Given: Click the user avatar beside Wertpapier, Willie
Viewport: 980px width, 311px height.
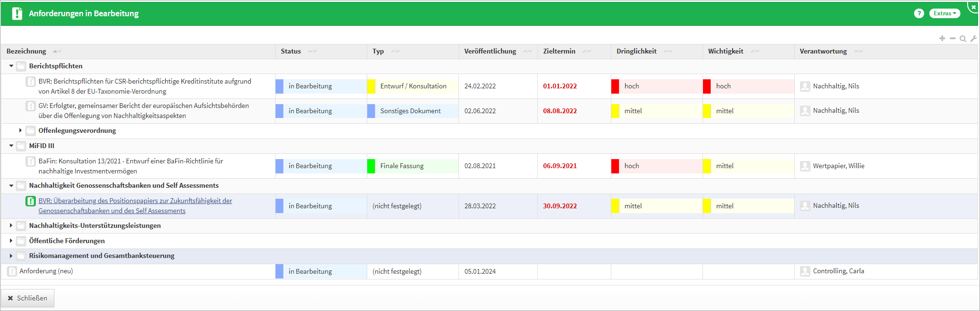Looking at the screenshot, I should 805,166.
